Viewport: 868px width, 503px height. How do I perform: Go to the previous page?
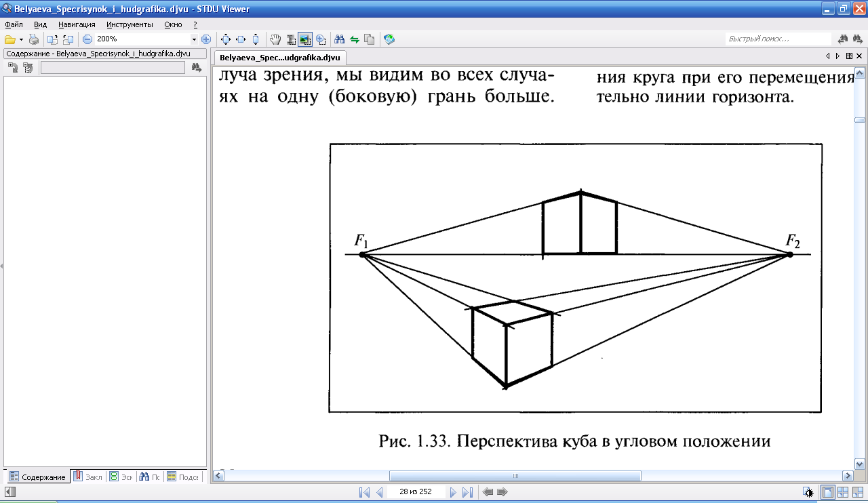pyautogui.click(x=379, y=492)
